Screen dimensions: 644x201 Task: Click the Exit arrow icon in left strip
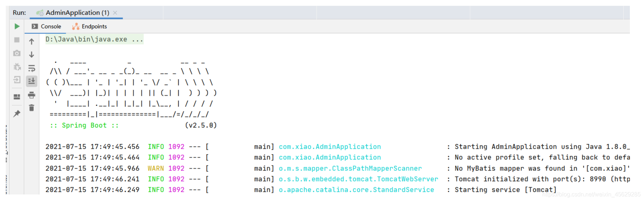17,80
